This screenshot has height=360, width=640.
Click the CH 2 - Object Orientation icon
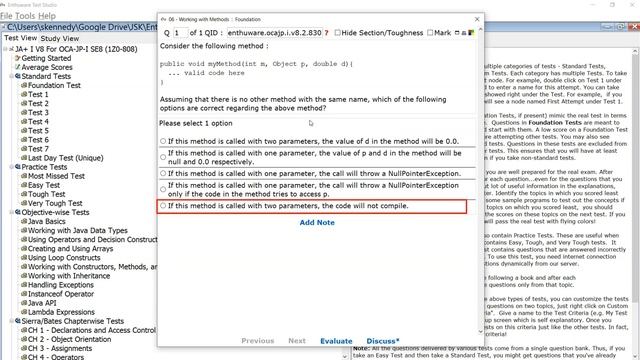pos(24,339)
